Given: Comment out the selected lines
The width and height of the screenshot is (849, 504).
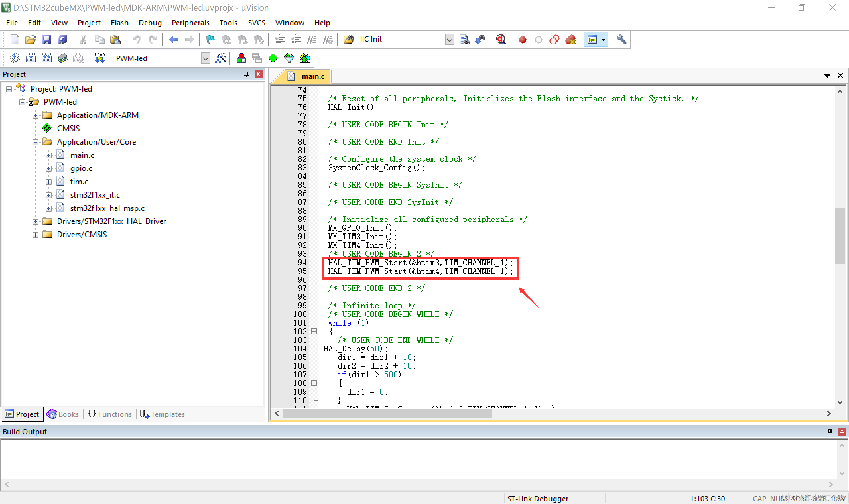Looking at the screenshot, I should point(312,40).
